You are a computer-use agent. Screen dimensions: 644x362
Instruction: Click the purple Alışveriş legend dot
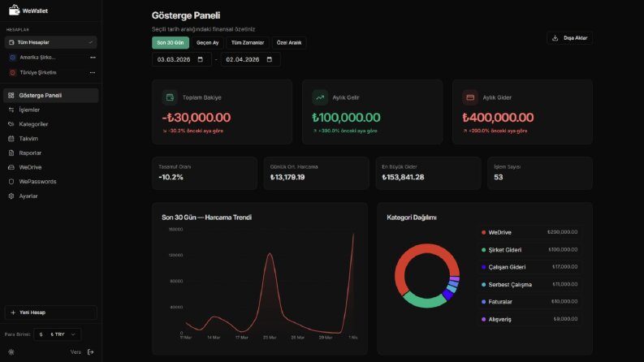pos(483,319)
